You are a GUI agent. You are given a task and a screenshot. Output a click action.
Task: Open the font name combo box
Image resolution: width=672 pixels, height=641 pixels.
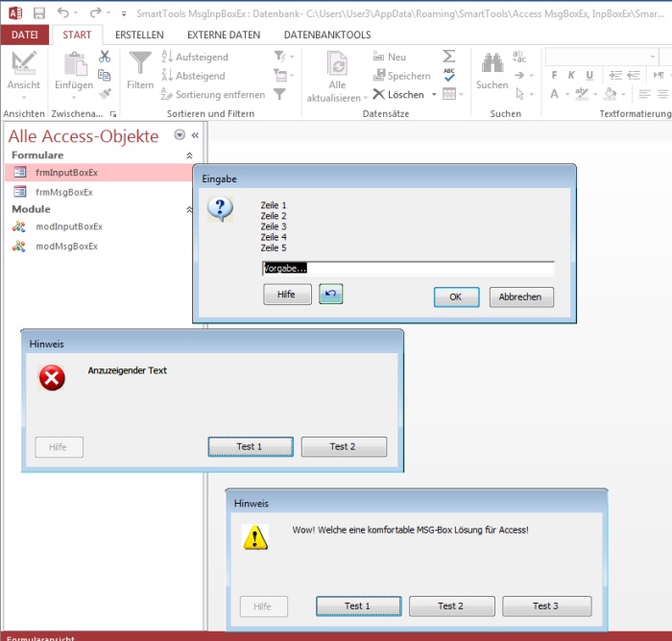pyautogui.click(x=602, y=57)
